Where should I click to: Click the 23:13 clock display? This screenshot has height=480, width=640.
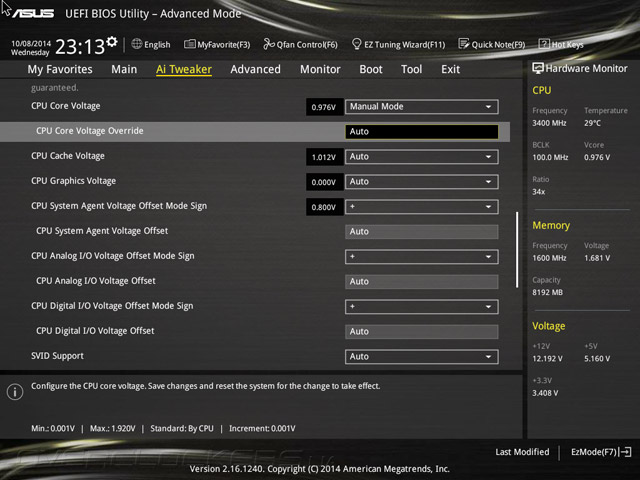click(80, 47)
